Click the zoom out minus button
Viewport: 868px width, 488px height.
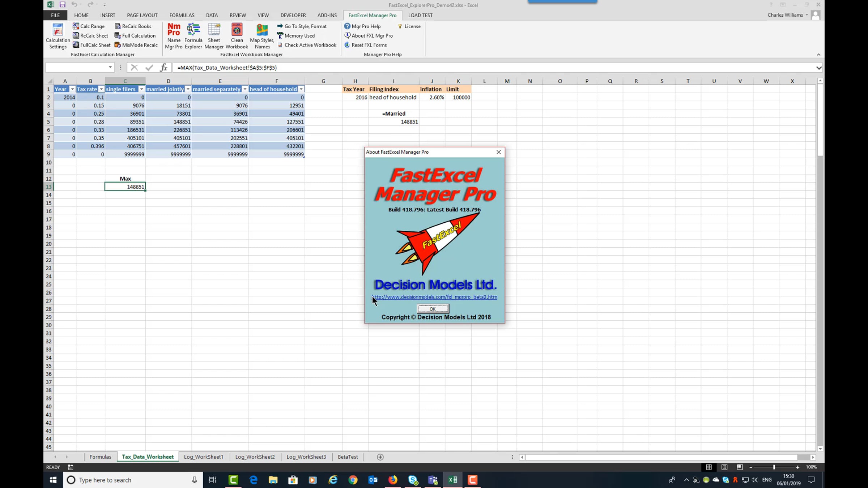point(751,467)
